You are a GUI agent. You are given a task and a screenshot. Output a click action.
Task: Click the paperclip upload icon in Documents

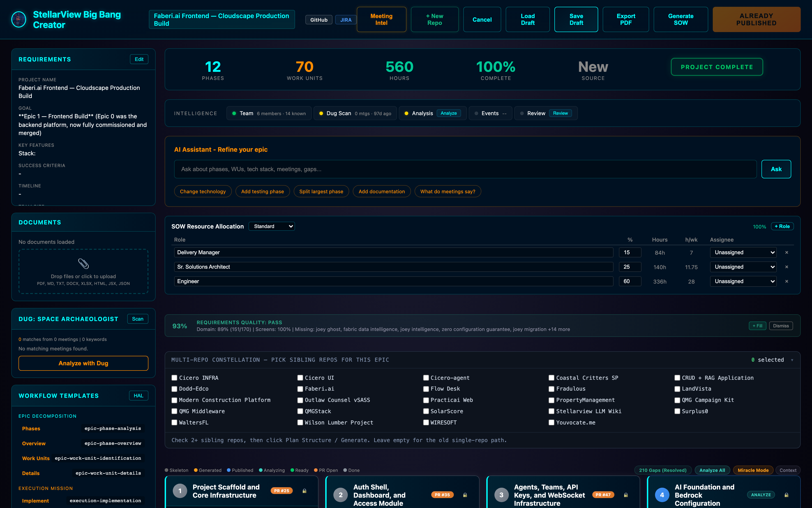coord(83,263)
